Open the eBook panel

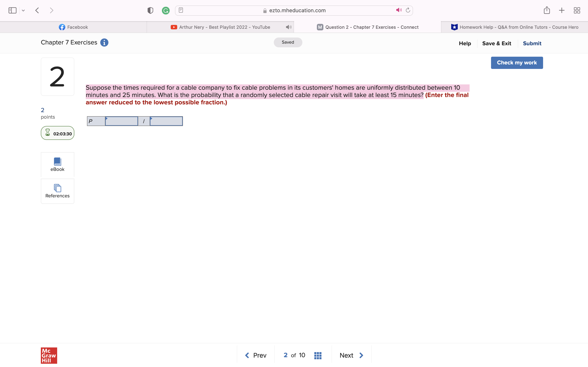[x=57, y=164]
